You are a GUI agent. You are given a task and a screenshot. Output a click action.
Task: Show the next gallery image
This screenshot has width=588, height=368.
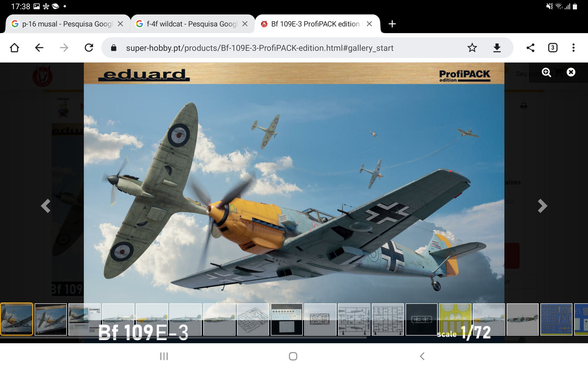543,206
